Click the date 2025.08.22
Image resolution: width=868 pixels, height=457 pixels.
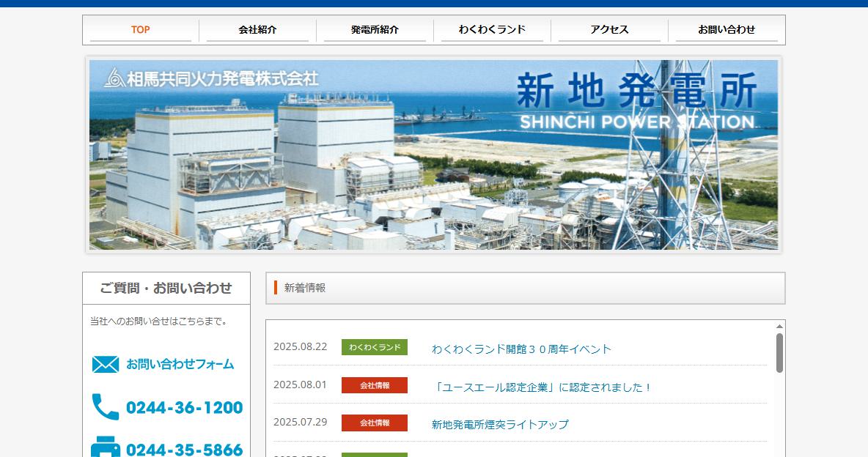pyautogui.click(x=300, y=347)
